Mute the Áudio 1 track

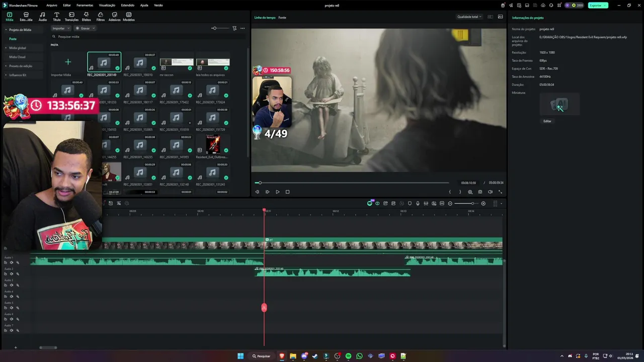(12, 262)
